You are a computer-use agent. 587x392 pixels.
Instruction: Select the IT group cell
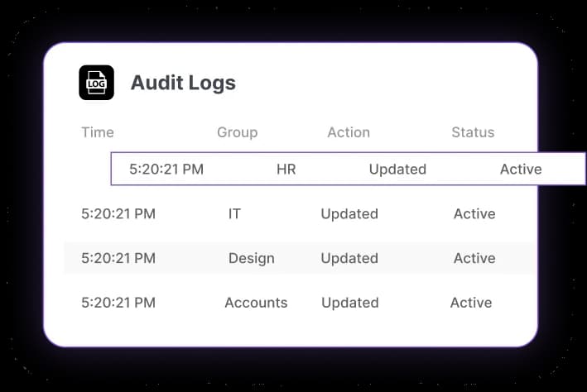[x=234, y=214]
